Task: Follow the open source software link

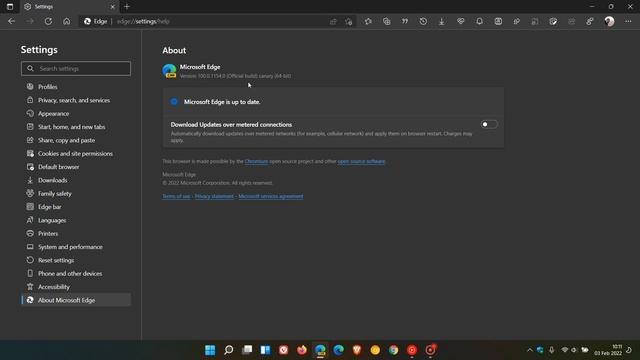Action: point(361,161)
